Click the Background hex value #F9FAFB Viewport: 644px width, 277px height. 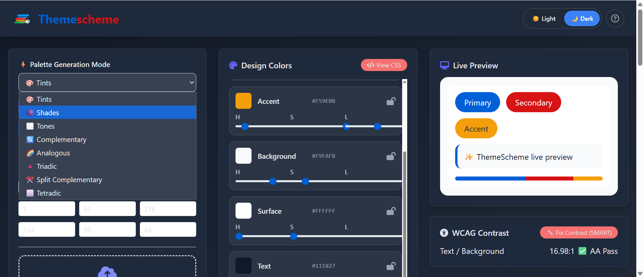click(x=323, y=156)
